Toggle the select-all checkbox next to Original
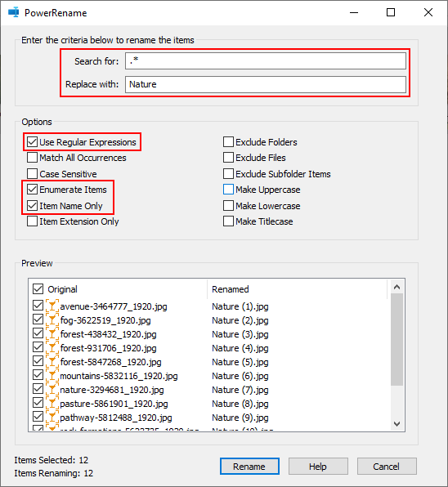448x487 pixels. point(38,288)
